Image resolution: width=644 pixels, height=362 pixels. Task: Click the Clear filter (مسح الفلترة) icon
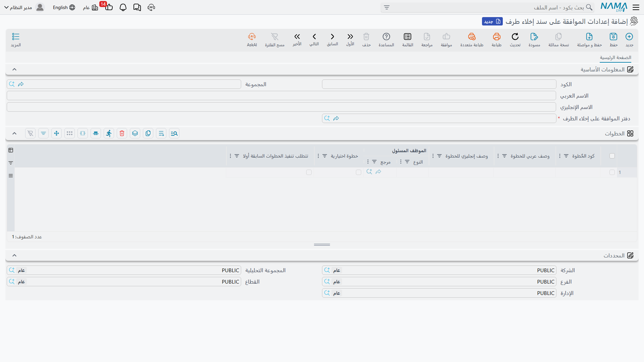(275, 37)
